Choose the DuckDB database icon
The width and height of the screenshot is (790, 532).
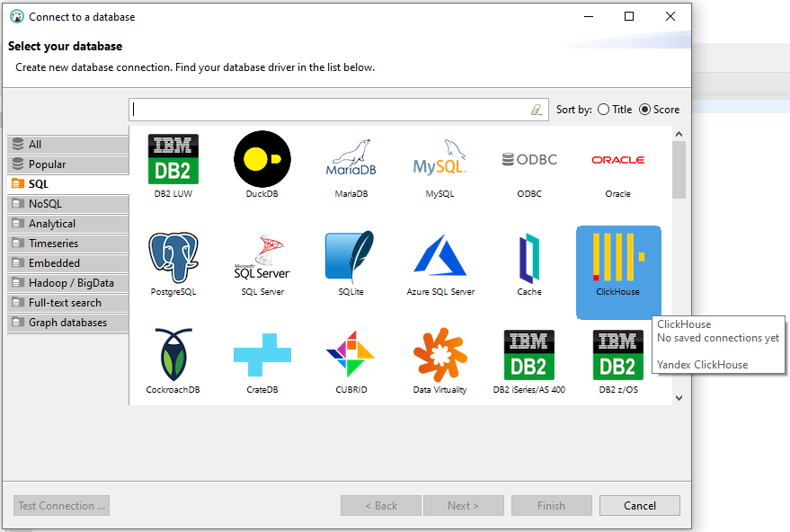tap(262, 159)
